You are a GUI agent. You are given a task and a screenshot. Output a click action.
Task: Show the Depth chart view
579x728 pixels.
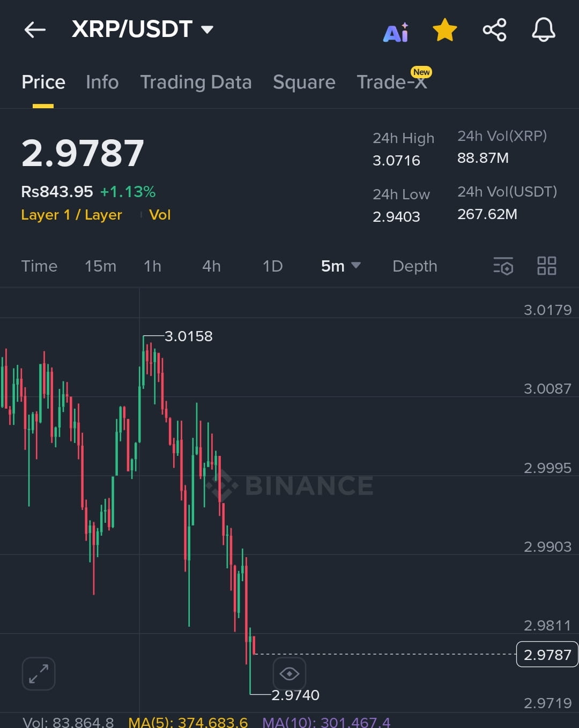415,266
